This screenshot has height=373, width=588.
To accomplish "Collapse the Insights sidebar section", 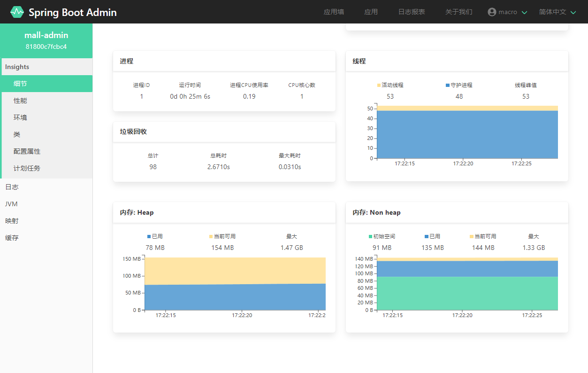I will point(17,67).
